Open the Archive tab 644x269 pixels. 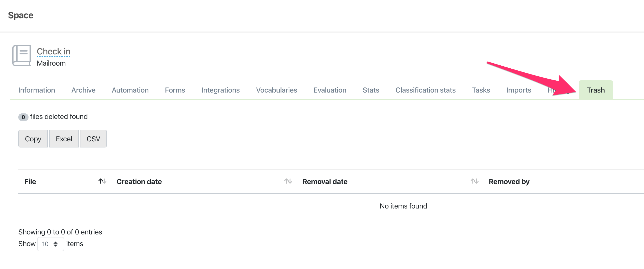pos(83,90)
